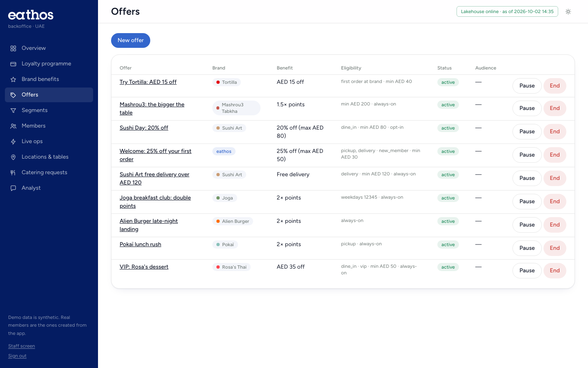Navigate to Segments page
Screen dimensions: 588x368
[49, 110]
